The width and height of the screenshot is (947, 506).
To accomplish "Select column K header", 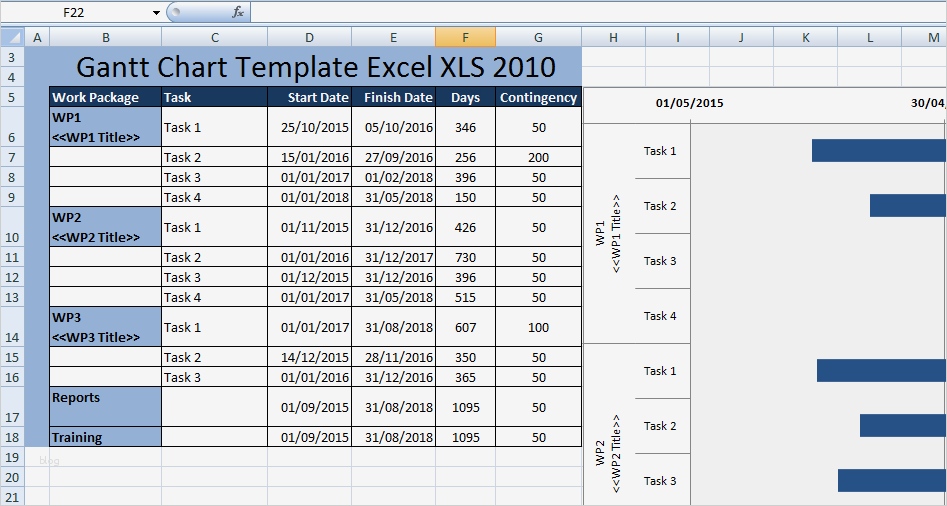I will click(806, 37).
